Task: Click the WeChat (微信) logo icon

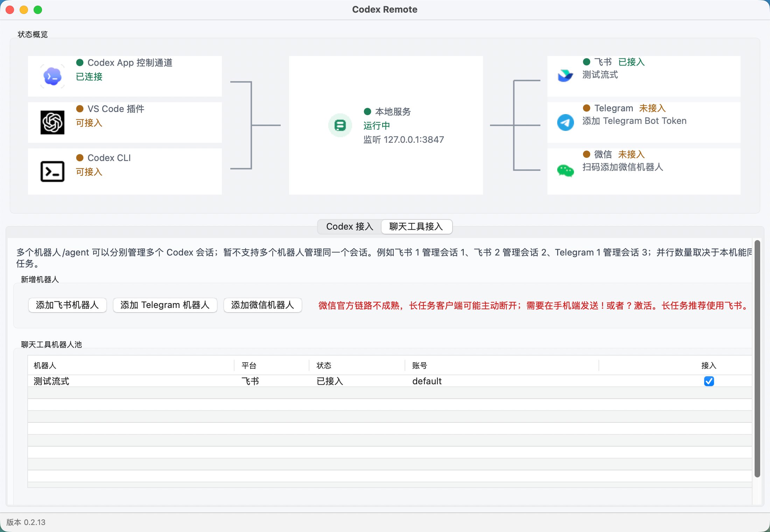Action: (565, 171)
